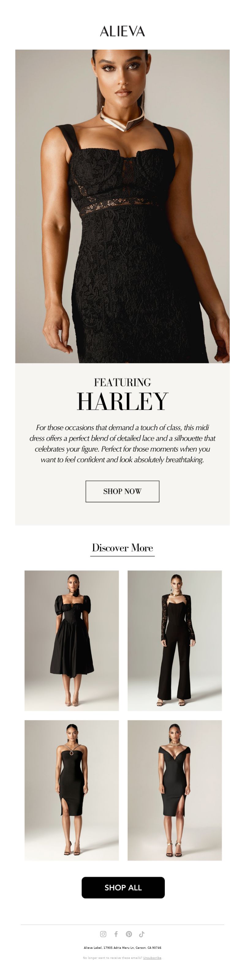Screen dimensions: 245x980
Task: Click the SHOP NOW button
Action: click(123, 491)
